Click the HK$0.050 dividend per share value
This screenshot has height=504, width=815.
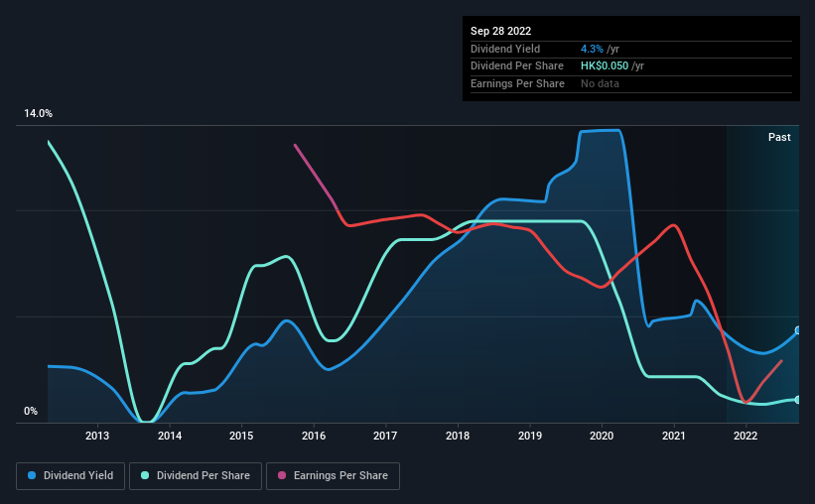(605, 66)
